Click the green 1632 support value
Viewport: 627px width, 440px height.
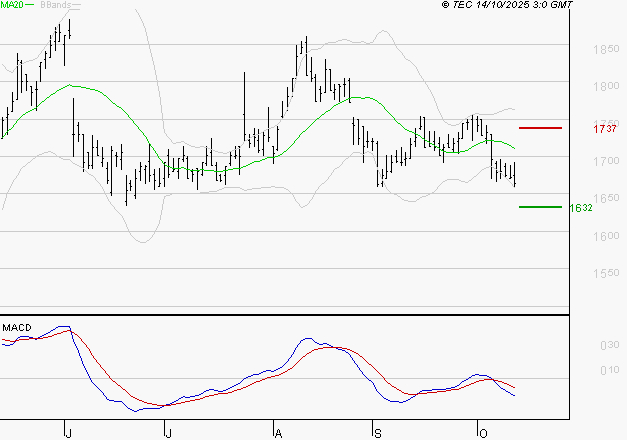[581, 208]
